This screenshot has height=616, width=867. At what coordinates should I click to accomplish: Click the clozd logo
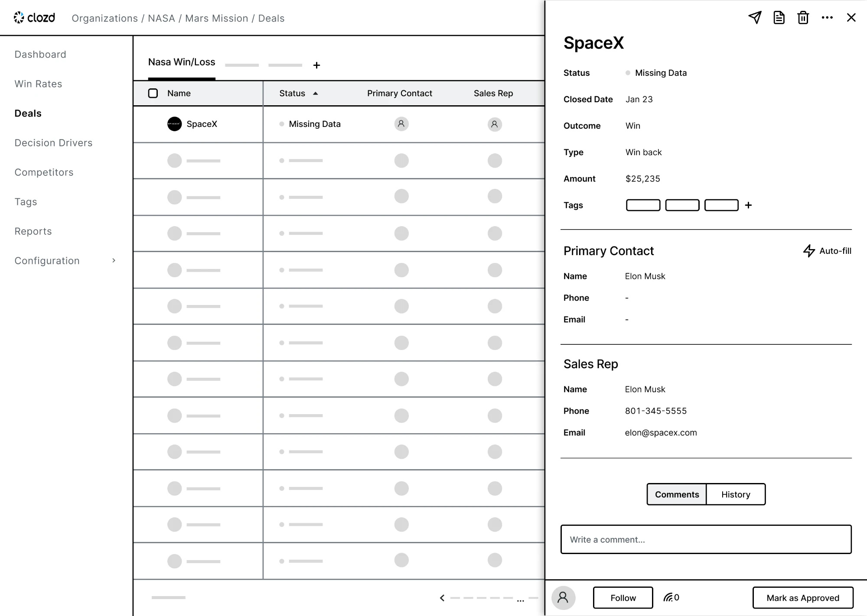pos(34,18)
